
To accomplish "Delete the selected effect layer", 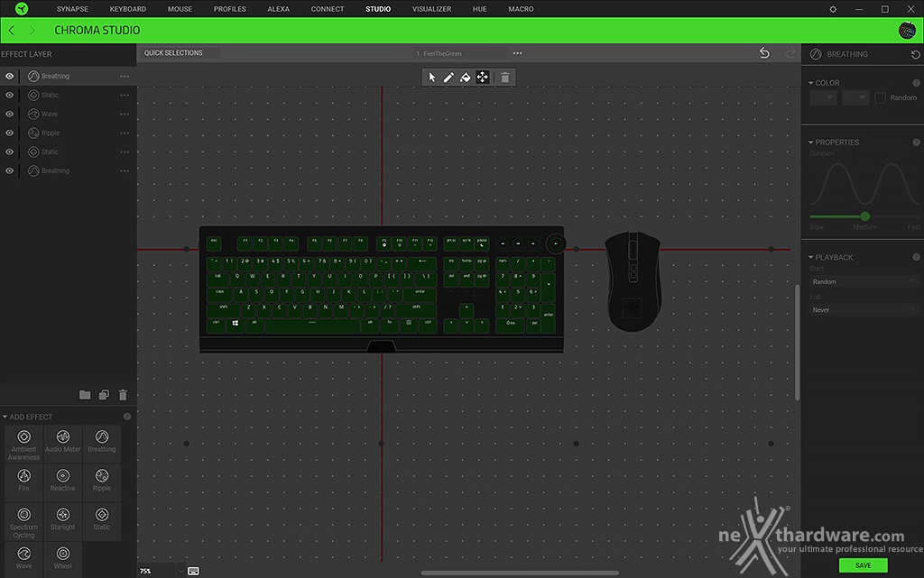I will [x=123, y=395].
